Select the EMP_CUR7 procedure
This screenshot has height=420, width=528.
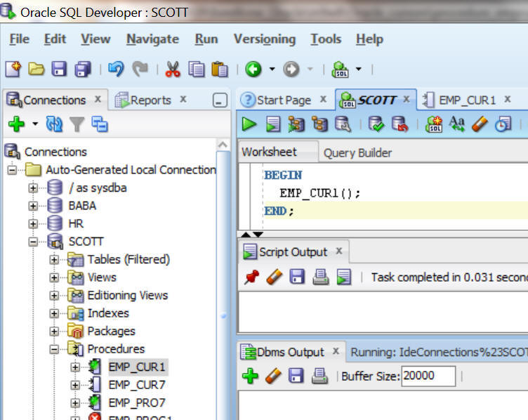pos(136,385)
